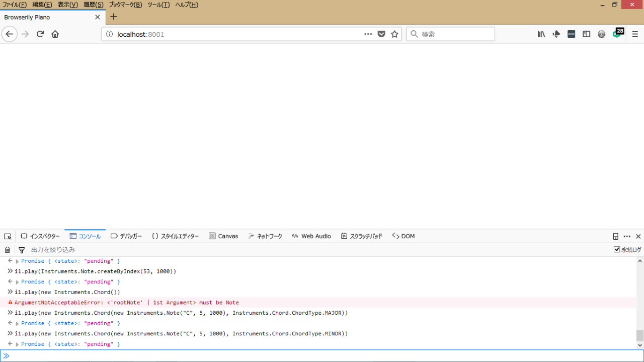Viewport: 644px width, 362px height.
Task: Bookmark this page with the star icon
Action: pyautogui.click(x=394, y=34)
